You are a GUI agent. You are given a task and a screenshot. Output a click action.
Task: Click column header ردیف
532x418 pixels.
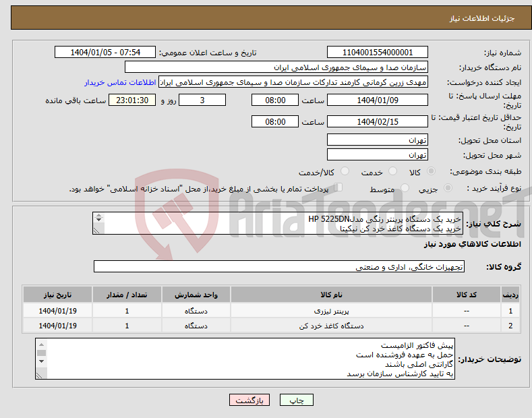(510, 295)
